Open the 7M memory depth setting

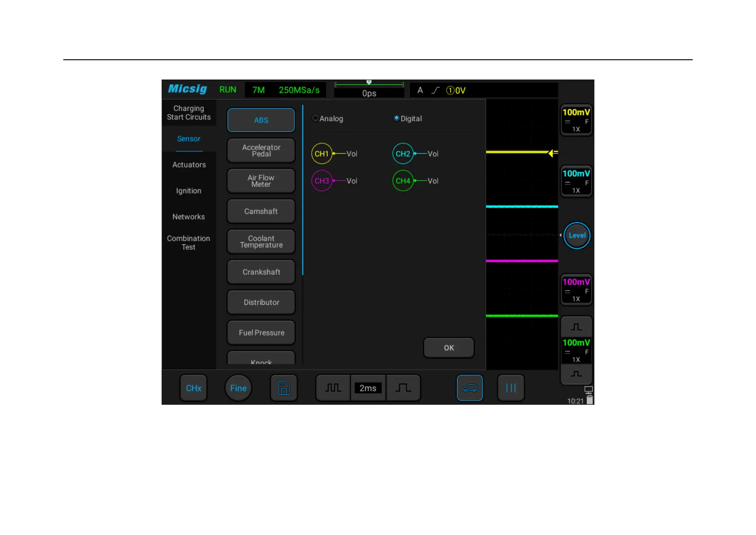(258, 90)
